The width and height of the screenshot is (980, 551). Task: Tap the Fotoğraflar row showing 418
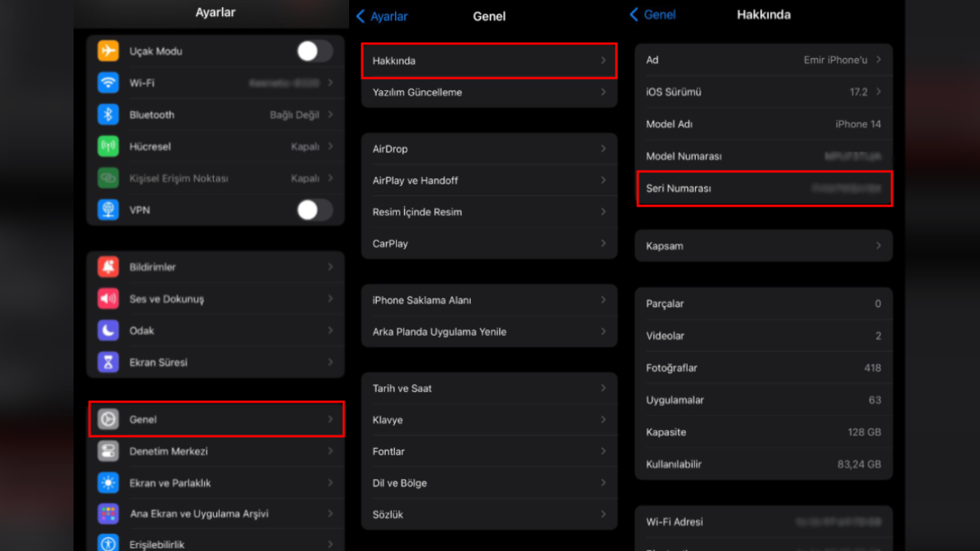[763, 368]
